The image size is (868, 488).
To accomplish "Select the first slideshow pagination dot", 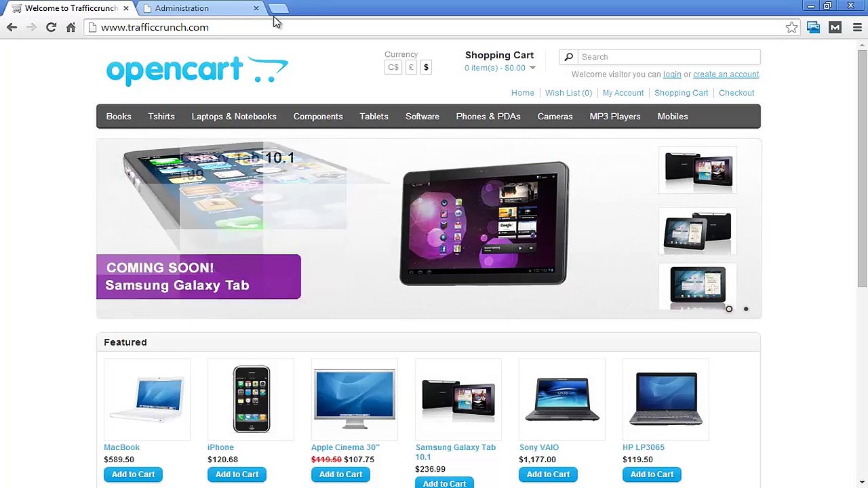I will coord(729,309).
